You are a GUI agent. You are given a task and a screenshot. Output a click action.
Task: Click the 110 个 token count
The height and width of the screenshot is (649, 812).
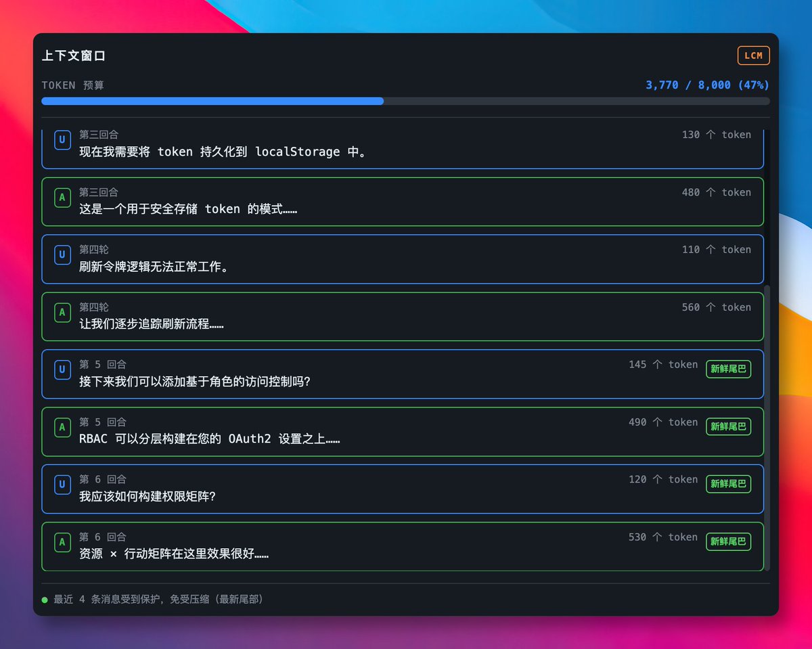(717, 250)
